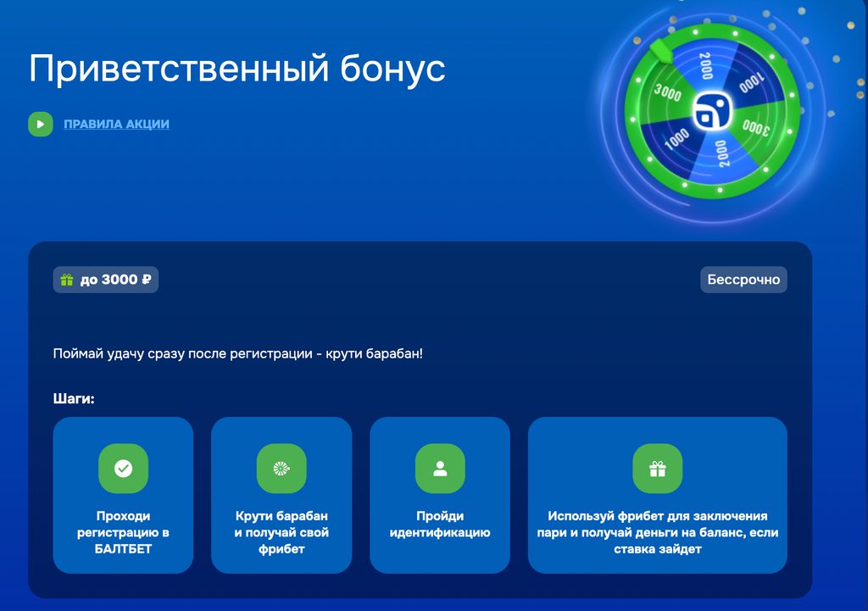Click the bonus wheel image

[x=713, y=111]
